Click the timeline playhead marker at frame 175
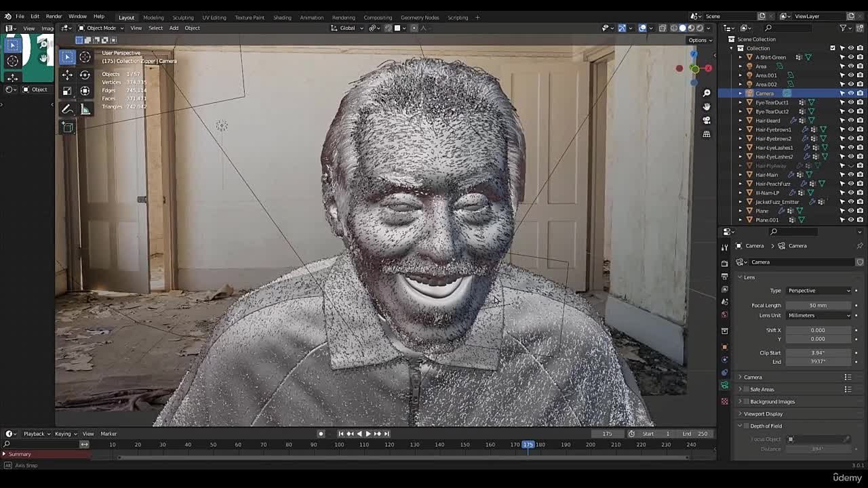The image size is (868, 488). point(528,445)
